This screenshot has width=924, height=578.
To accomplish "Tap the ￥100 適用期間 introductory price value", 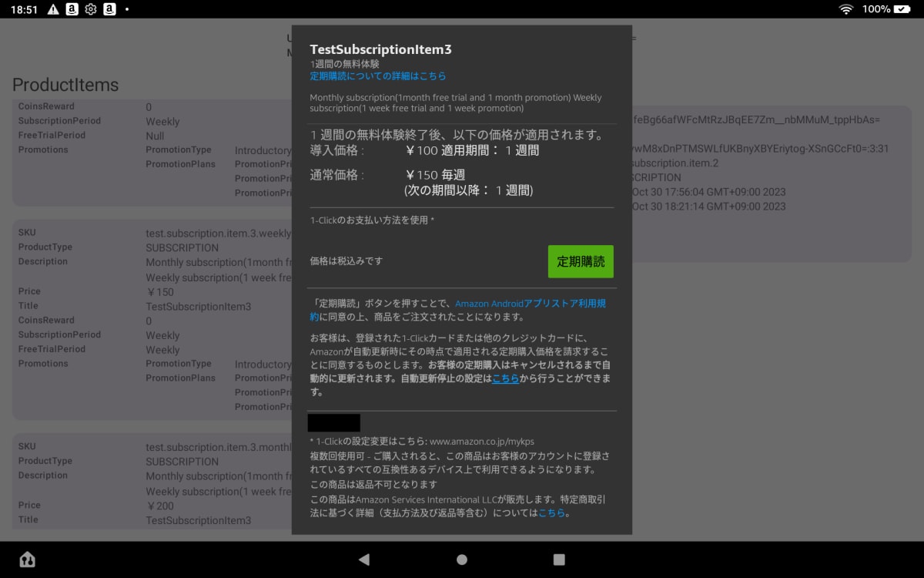I will coord(471,150).
